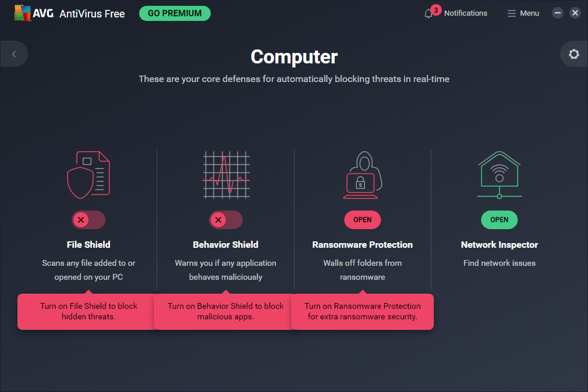Open Network Inspector with its green OPEN button

coord(500,220)
